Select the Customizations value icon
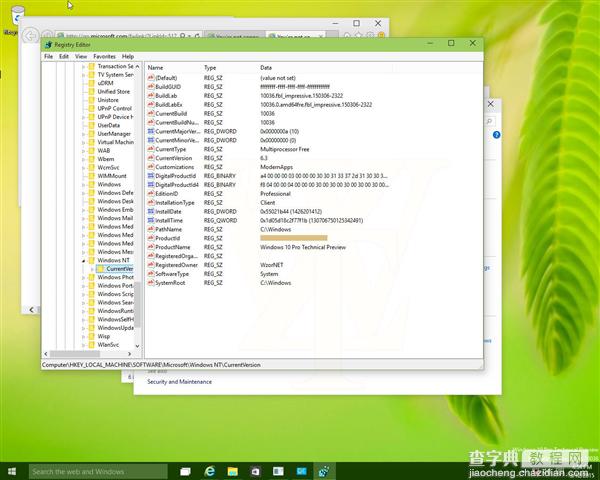Image resolution: width=600 pixels, height=480 pixels. coord(151,167)
